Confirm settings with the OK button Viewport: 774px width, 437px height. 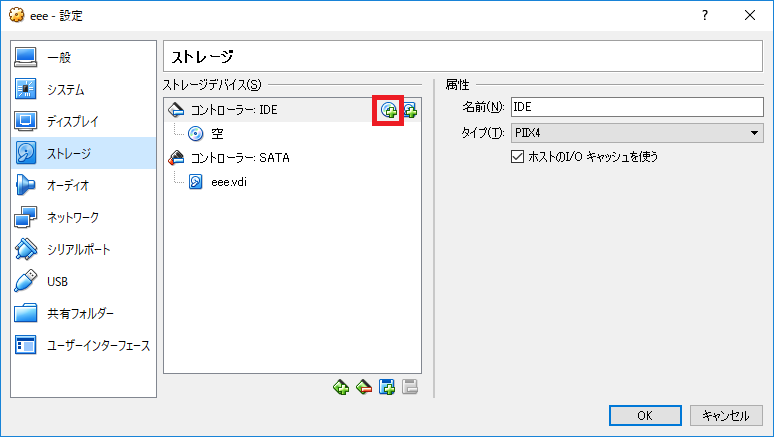(645, 415)
